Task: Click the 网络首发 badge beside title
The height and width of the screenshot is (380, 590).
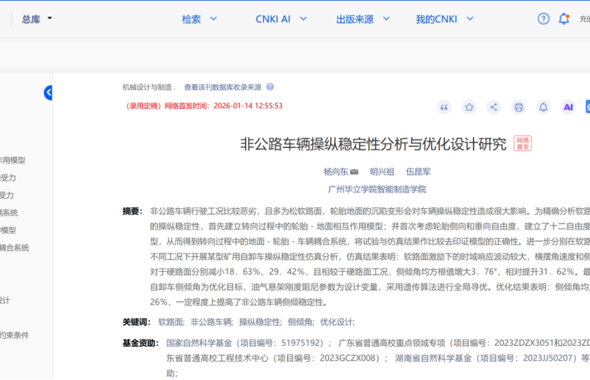Action: point(523,143)
